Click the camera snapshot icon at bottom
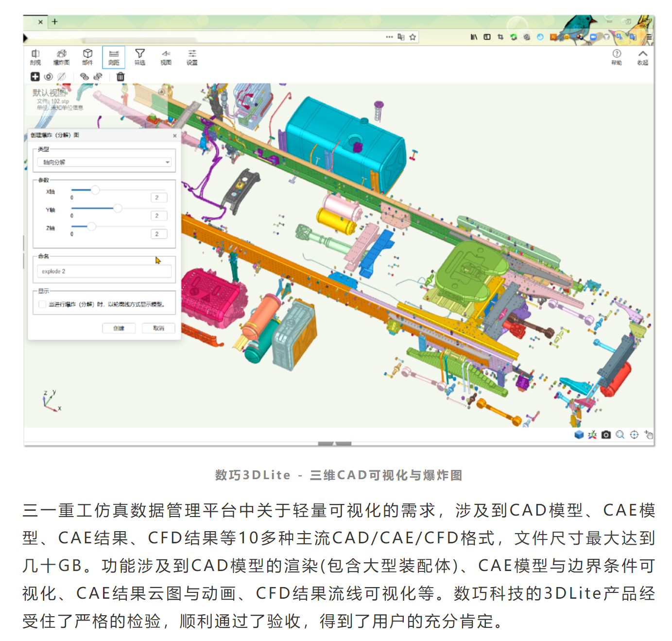 coord(606,434)
